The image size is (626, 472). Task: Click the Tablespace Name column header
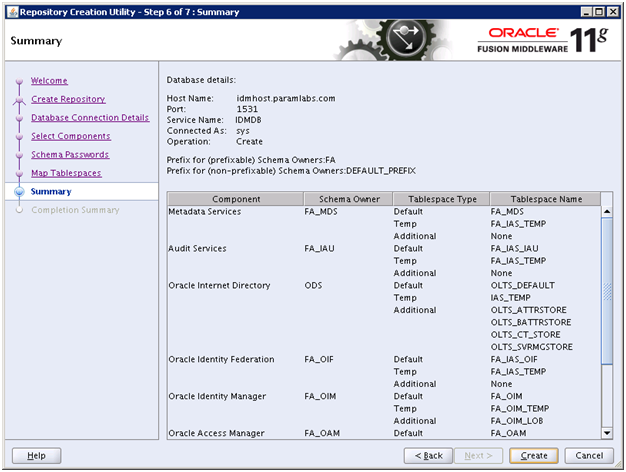(x=546, y=199)
